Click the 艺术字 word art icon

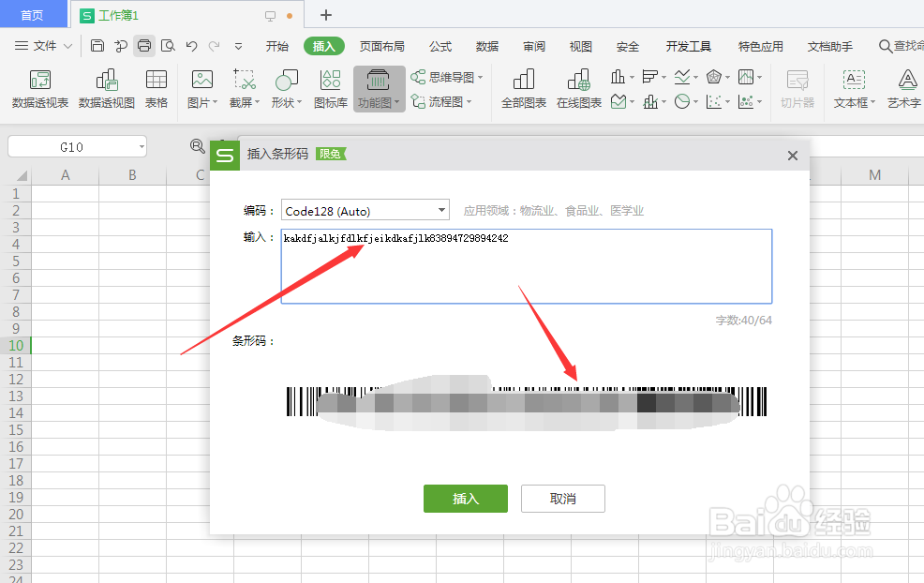click(x=905, y=88)
